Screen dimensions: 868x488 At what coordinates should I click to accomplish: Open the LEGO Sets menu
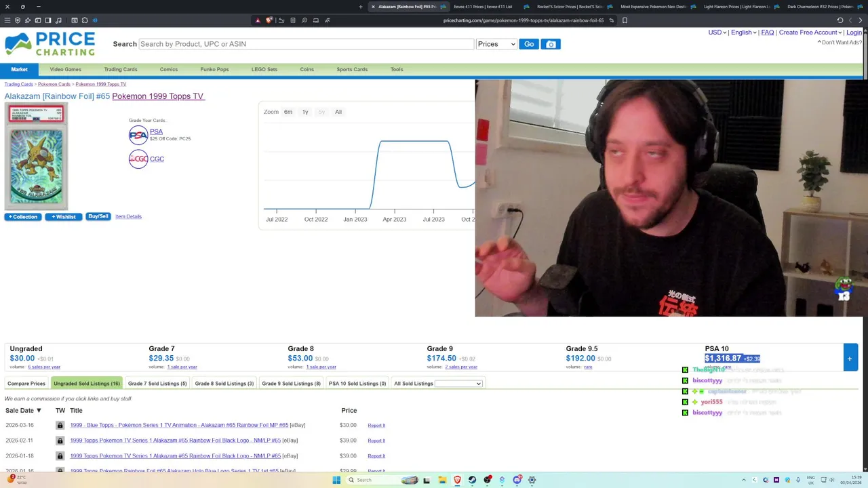point(264,69)
